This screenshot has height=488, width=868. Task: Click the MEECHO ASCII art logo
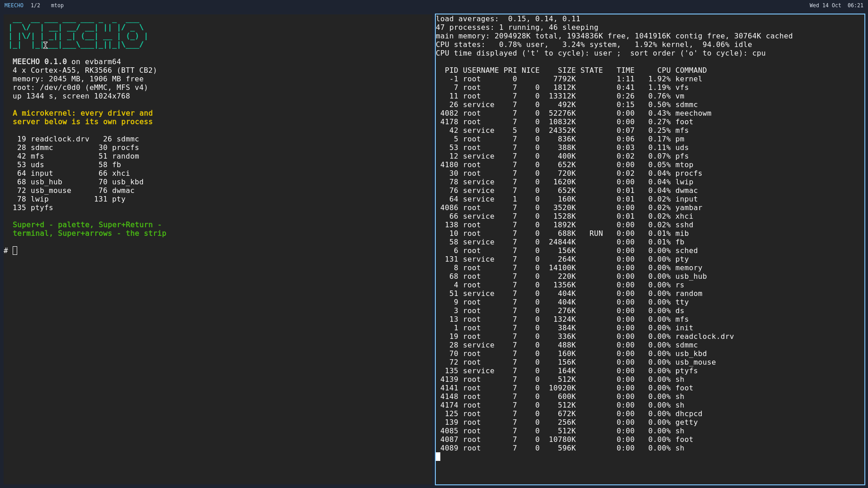78,34
